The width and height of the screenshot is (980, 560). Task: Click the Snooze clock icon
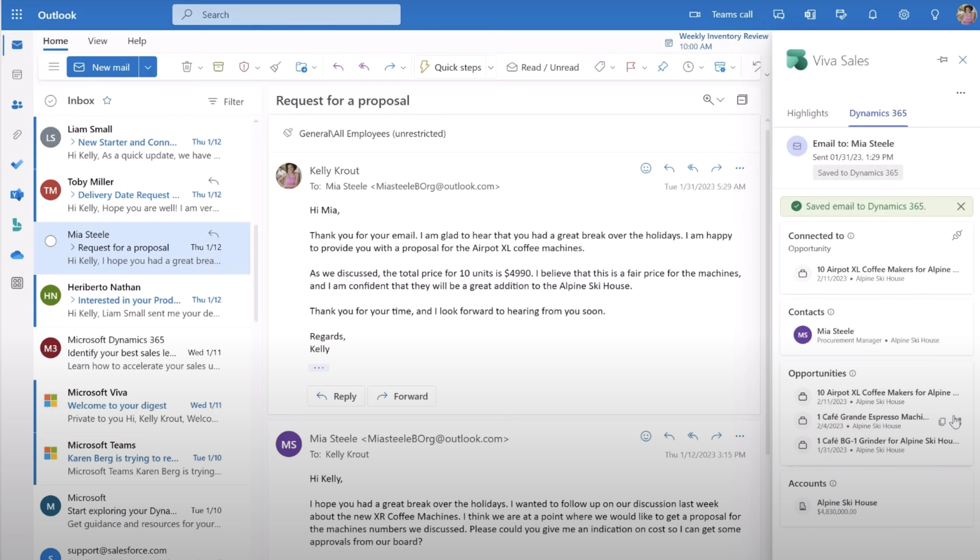click(688, 67)
